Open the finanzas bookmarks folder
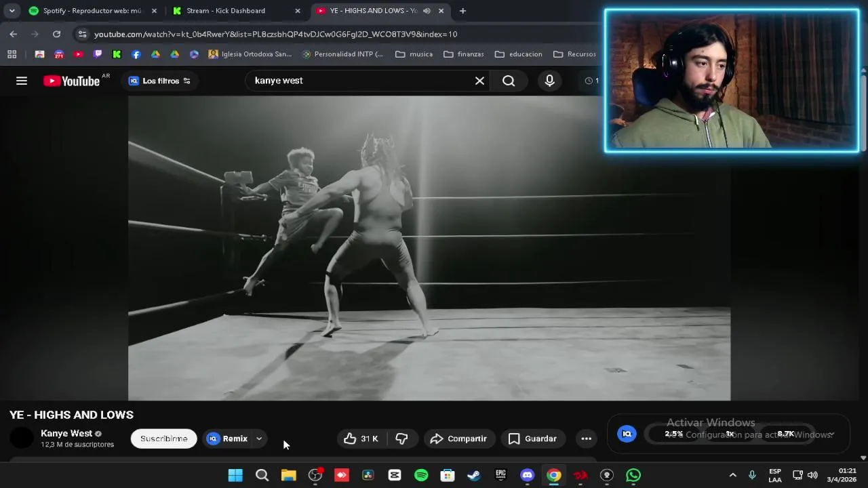The width and height of the screenshot is (868, 488). (464, 54)
